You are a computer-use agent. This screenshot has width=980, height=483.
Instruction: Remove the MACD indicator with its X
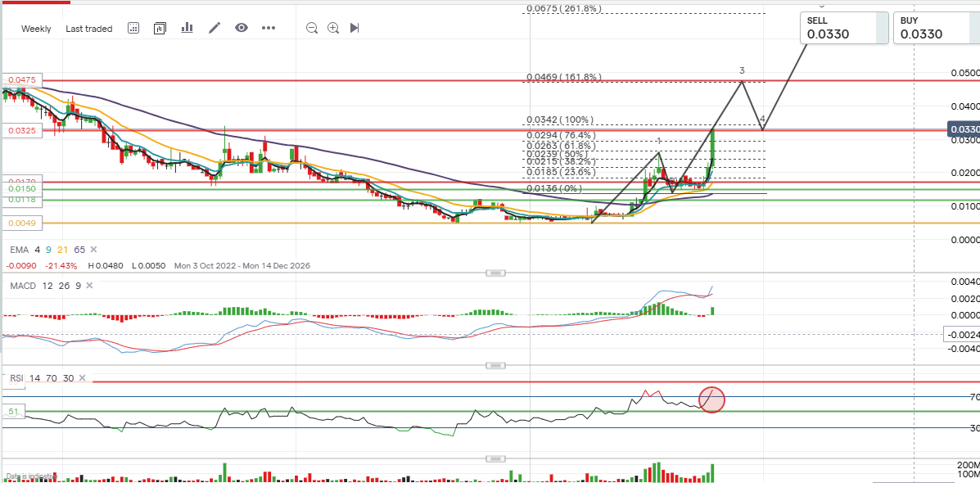point(88,286)
